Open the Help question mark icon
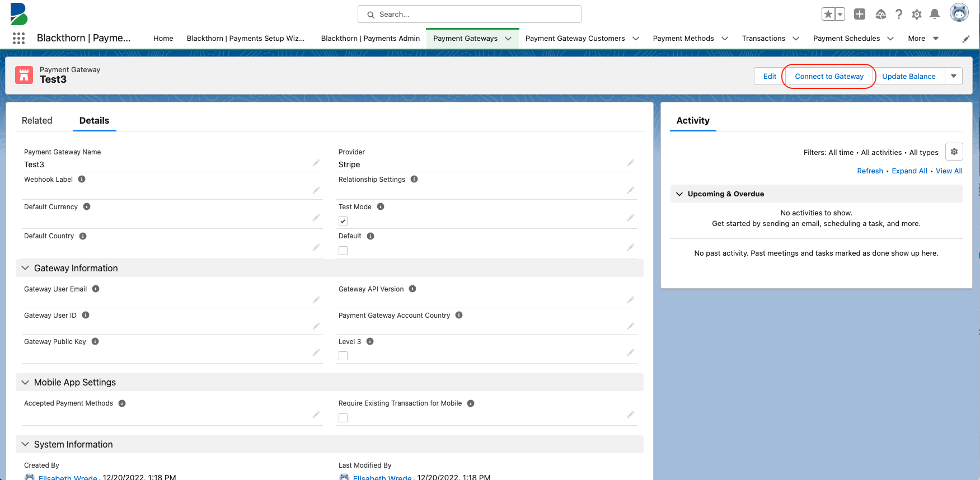Screen dimensions: 980x480 point(899,14)
